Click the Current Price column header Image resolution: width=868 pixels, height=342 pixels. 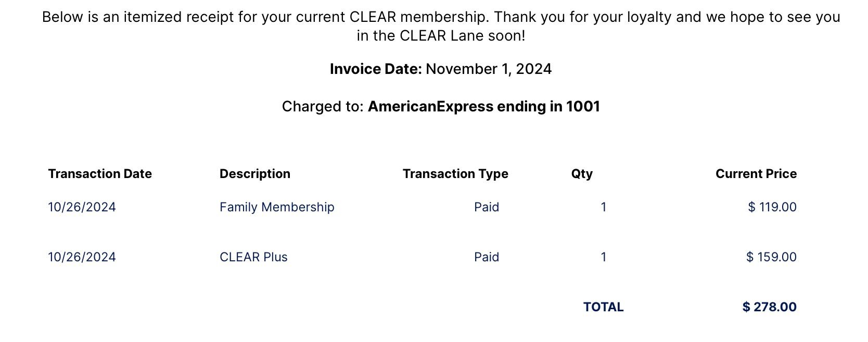point(756,174)
